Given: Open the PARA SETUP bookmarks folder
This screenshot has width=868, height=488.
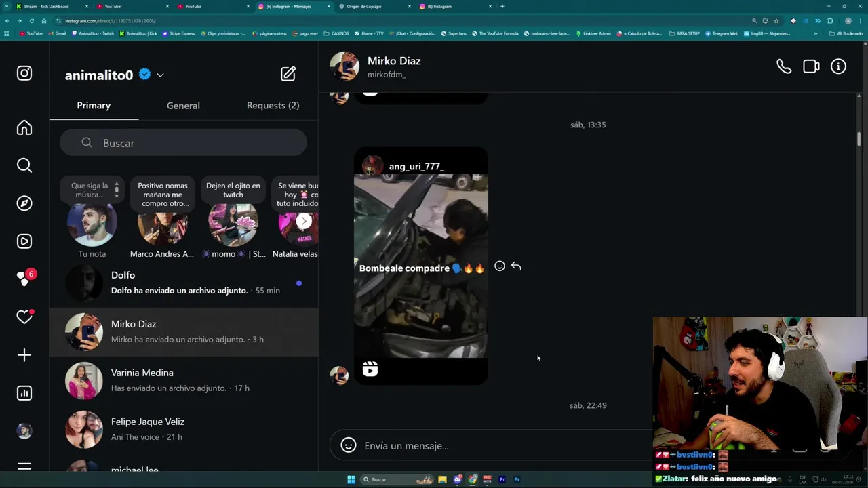Looking at the screenshot, I should click(x=684, y=33).
